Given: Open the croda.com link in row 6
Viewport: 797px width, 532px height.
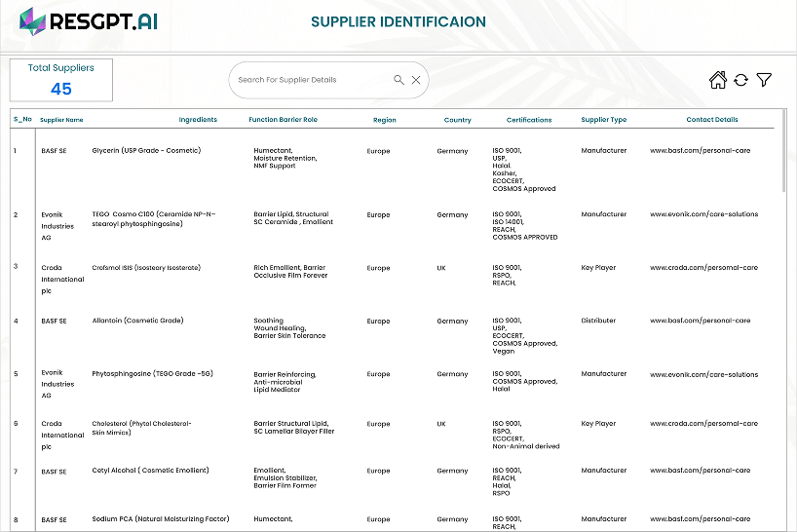Looking at the screenshot, I should pos(704,423).
